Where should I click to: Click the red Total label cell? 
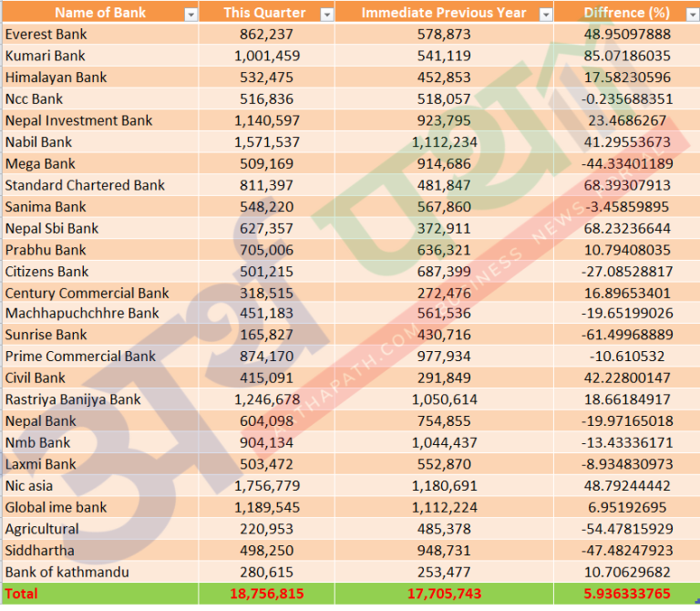[x=100, y=594]
